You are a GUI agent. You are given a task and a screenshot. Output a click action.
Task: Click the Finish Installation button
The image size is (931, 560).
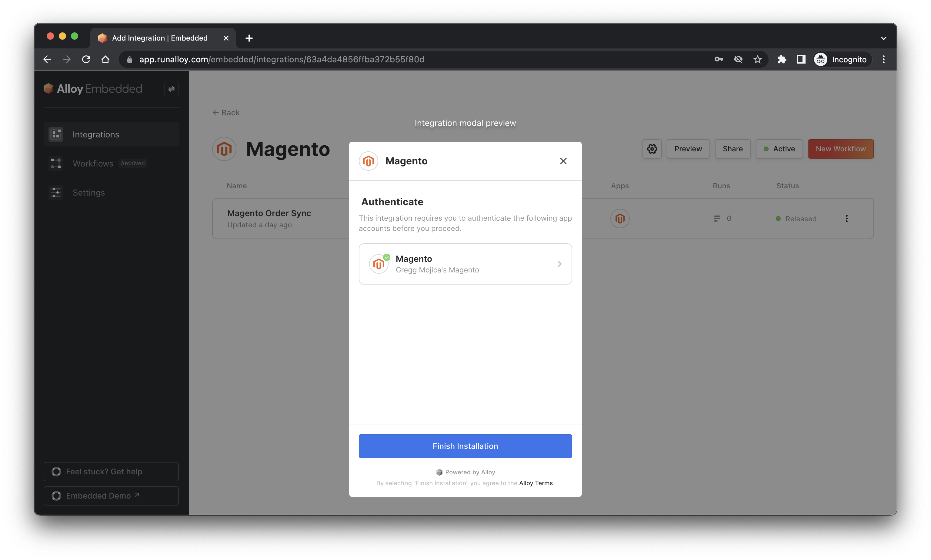pyautogui.click(x=465, y=446)
